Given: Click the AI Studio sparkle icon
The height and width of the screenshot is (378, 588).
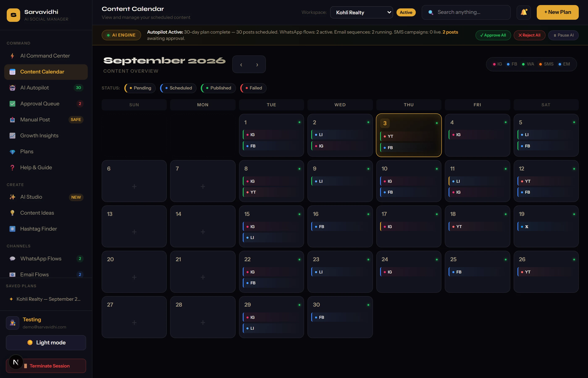Looking at the screenshot, I should tap(12, 197).
